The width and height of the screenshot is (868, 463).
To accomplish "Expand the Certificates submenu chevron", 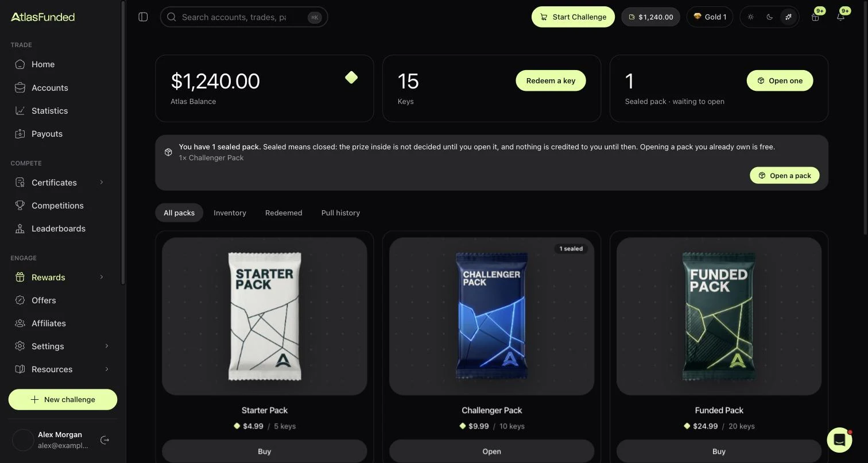I will coord(102,183).
